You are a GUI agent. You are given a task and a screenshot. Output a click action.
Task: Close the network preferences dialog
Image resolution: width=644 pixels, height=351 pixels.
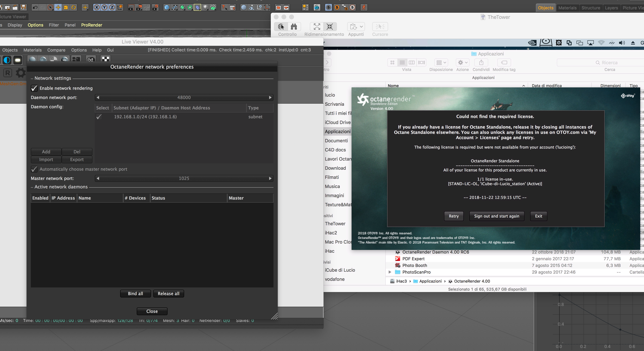[x=152, y=311]
